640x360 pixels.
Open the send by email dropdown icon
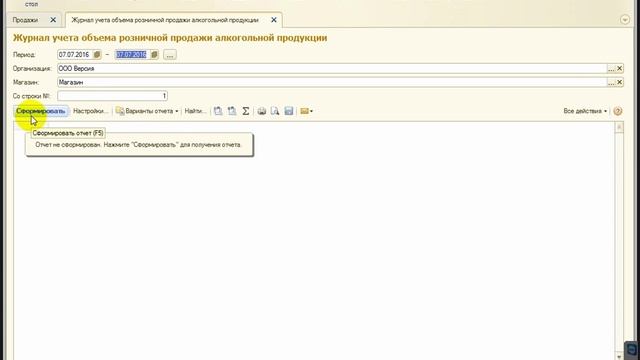point(307,111)
